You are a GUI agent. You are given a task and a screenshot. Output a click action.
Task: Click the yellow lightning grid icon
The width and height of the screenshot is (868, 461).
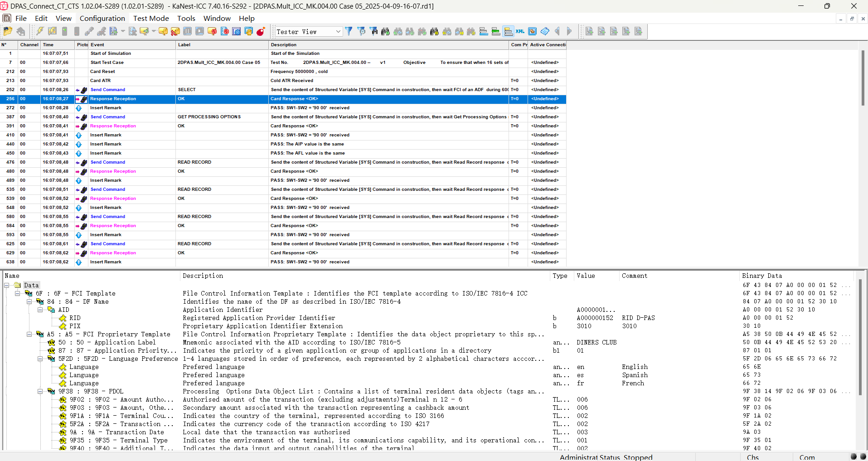(x=52, y=31)
